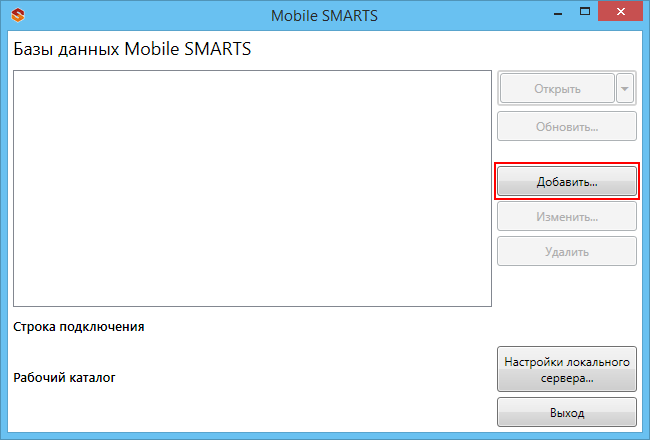
Task: Open the Настройки локального сервера... dialog
Action: (x=567, y=370)
